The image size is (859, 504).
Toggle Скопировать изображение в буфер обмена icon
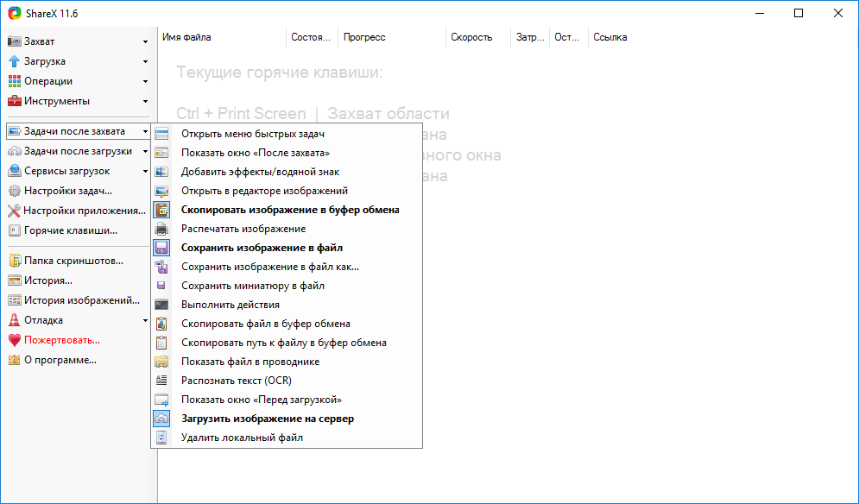[x=161, y=210]
